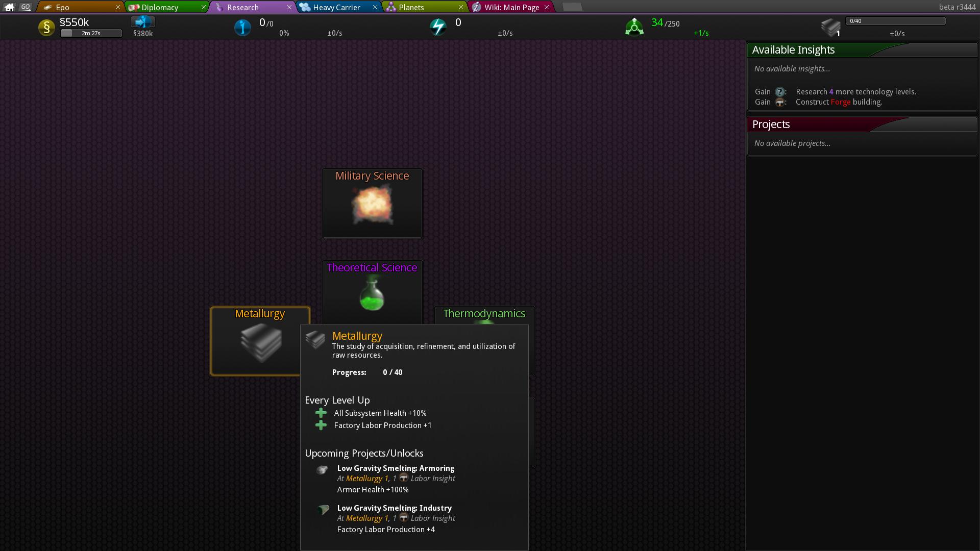
Task: Click the green research points icon
Action: point(634,27)
